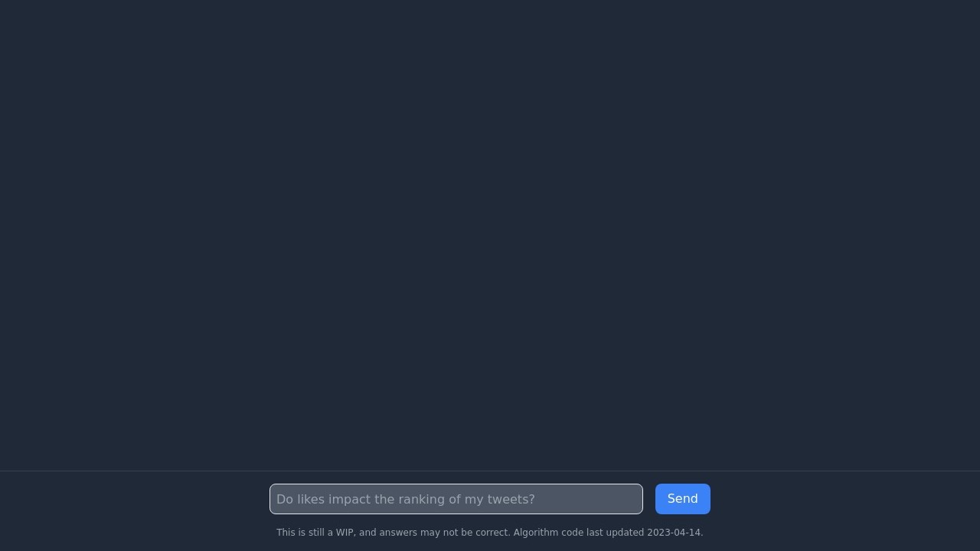Click the left edge of the question field
The image size is (980, 551).
tap(273, 499)
